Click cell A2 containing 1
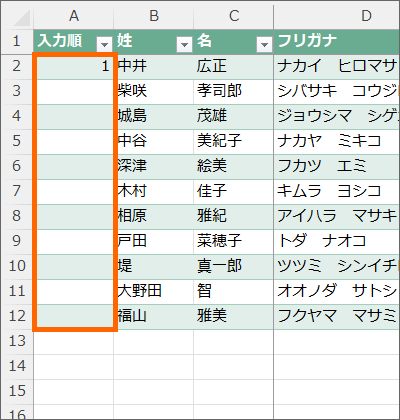400x420 pixels. click(74, 66)
